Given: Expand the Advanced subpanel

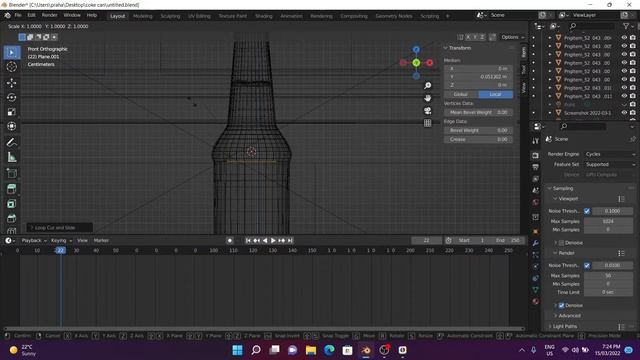Looking at the screenshot, I should tap(569, 316).
